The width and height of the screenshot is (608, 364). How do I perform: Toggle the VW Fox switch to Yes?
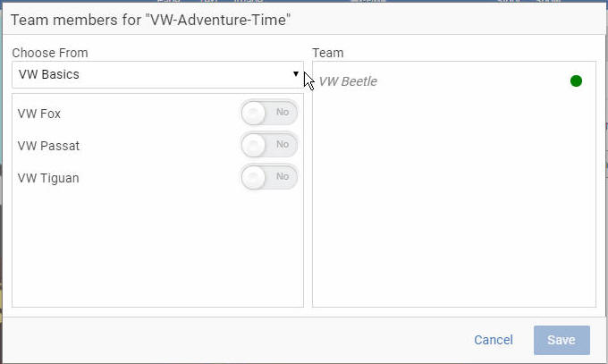click(269, 113)
